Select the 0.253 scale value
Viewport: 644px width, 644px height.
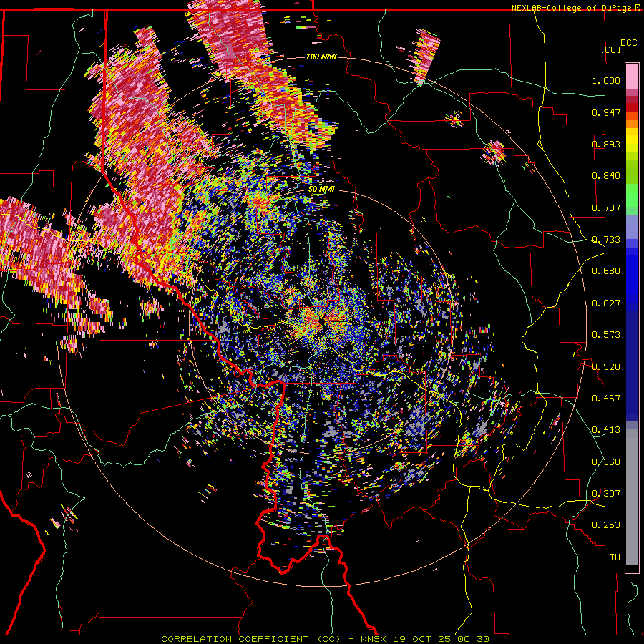[606, 525]
